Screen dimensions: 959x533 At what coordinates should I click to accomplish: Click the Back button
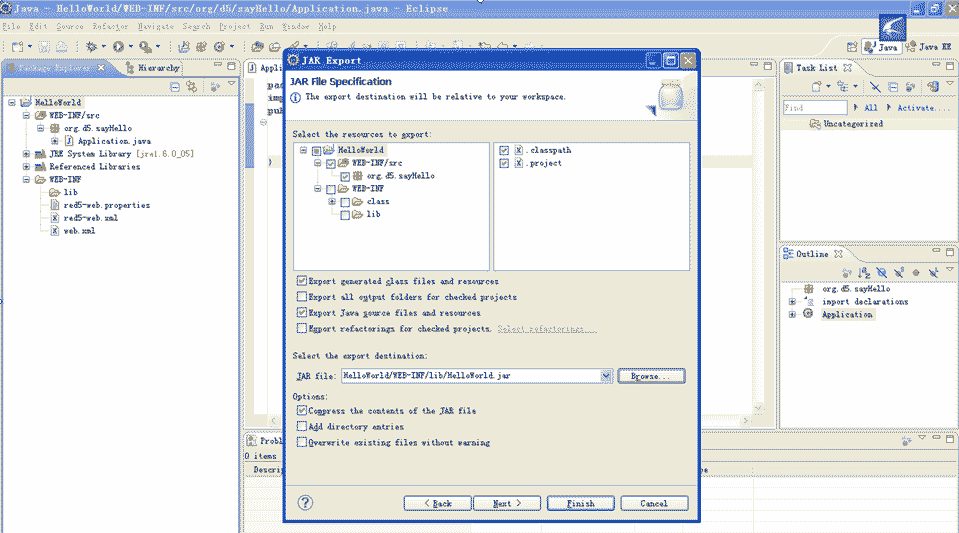click(437, 503)
